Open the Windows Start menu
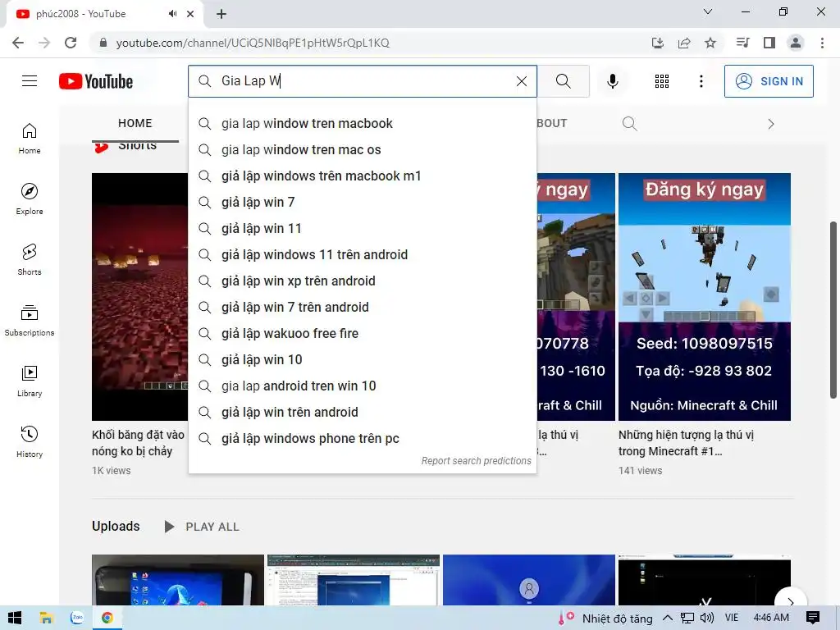The width and height of the screenshot is (840, 630). (15, 618)
